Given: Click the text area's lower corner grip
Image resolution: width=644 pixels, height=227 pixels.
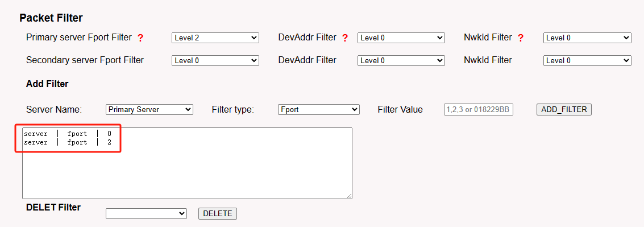Looking at the screenshot, I should pyautogui.click(x=349, y=196).
